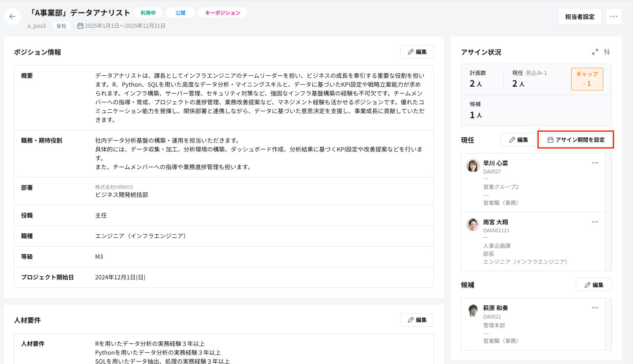Click the avatar photo of 早川 心菜
The image size is (633, 364).
point(473,166)
